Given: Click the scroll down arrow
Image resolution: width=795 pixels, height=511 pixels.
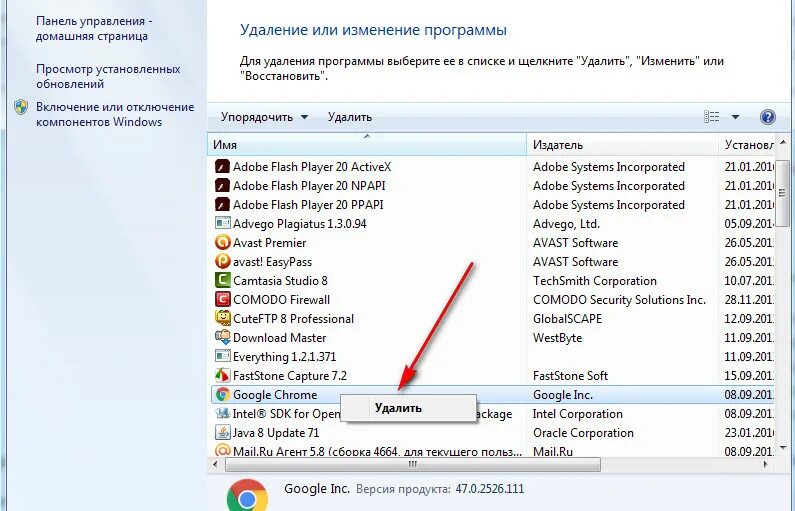Looking at the screenshot, I should click(x=783, y=448).
